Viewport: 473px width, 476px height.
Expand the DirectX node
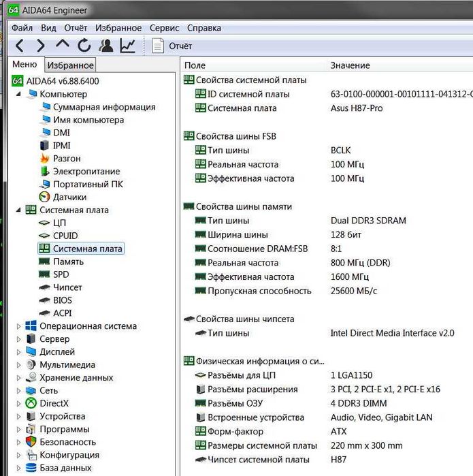coord(18,403)
